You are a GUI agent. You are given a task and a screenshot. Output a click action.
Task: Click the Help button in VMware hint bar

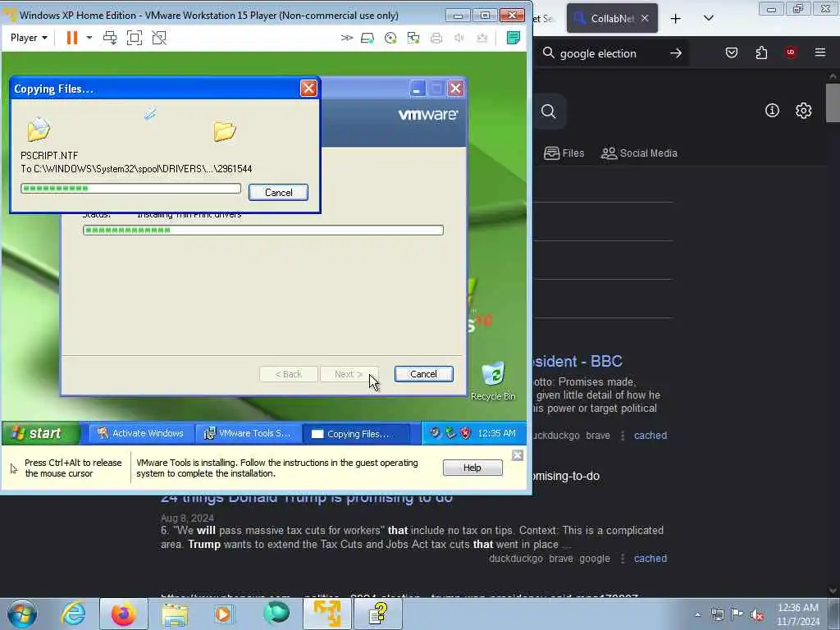coord(472,468)
